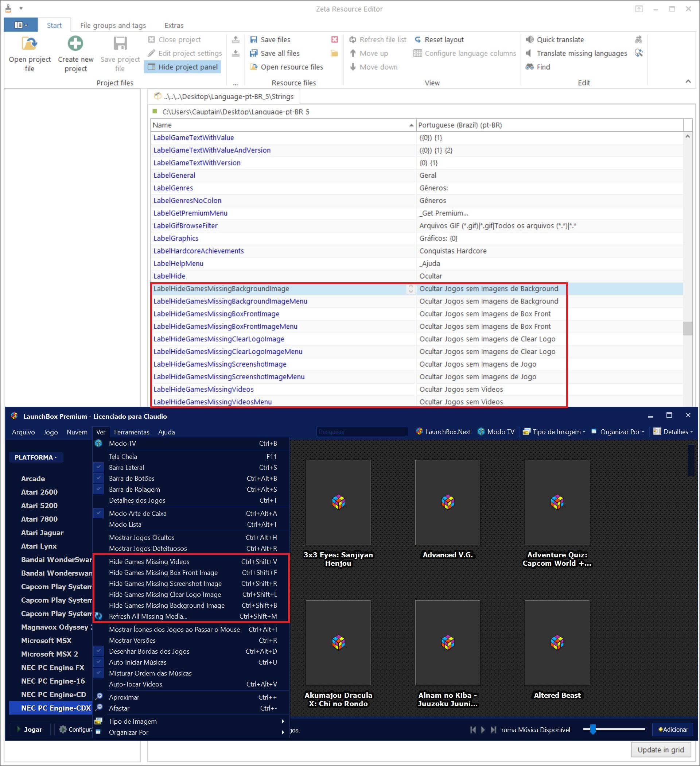Screen dimensions: 700x766
Task: Toggle Modo Arte de Caixa in the menu
Action: coord(191,513)
